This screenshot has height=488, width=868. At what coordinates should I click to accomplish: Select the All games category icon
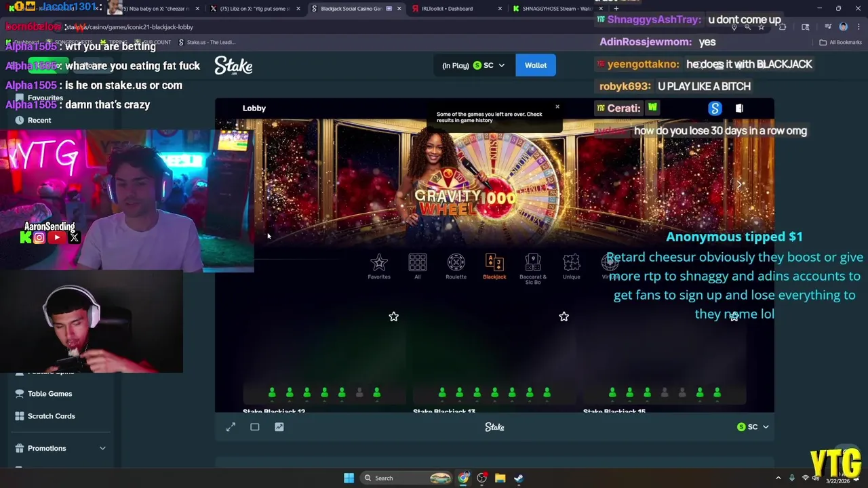point(417,266)
